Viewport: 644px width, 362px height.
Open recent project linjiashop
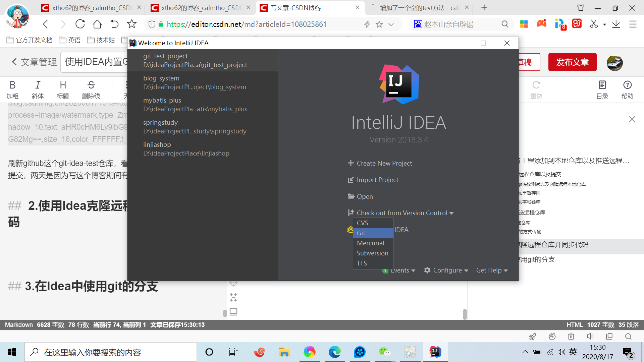pos(203,149)
